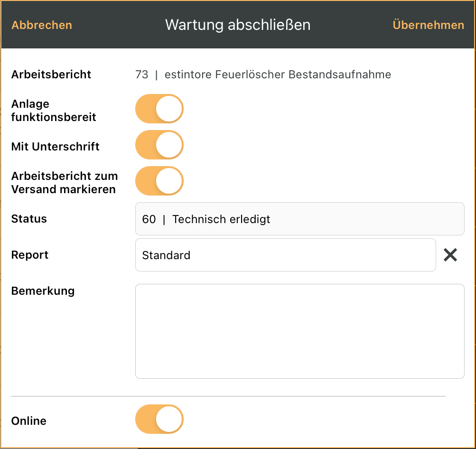476x449 pixels.
Task: Click the Anlage funktionsbereit label
Action: [54, 111]
